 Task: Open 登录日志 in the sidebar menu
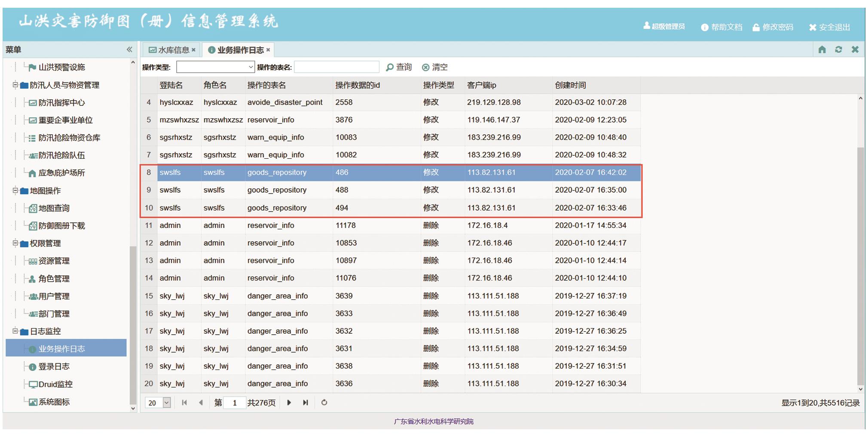tap(54, 366)
